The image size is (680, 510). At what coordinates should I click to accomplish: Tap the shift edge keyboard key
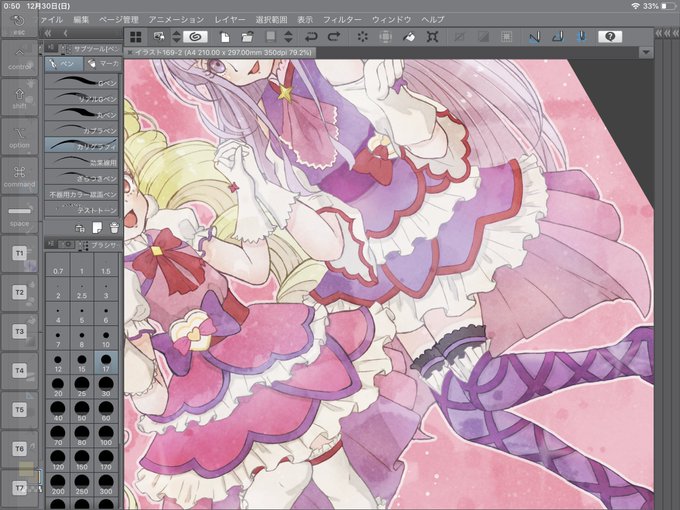coord(19,98)
